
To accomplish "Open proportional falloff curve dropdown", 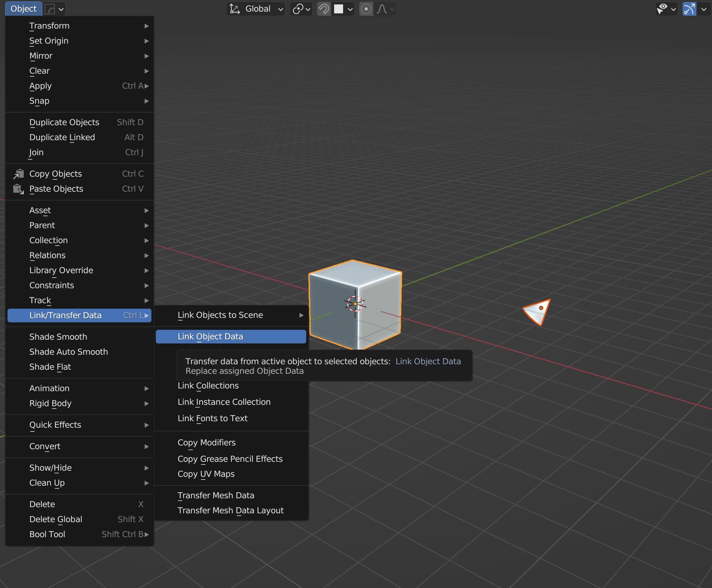I will 385,9.
